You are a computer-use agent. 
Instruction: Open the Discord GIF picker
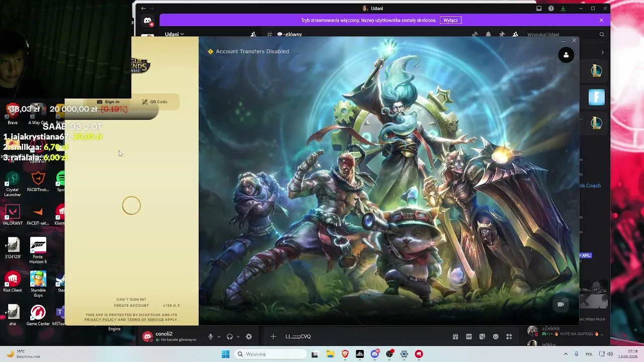coord(469,336)
